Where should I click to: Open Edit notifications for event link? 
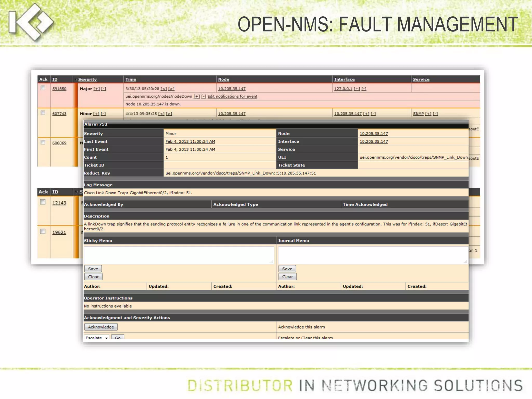(x=232, y=96)
